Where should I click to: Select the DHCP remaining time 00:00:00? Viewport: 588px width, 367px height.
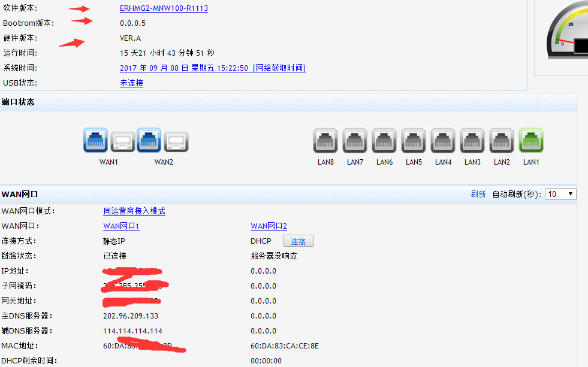click(266, 361)
